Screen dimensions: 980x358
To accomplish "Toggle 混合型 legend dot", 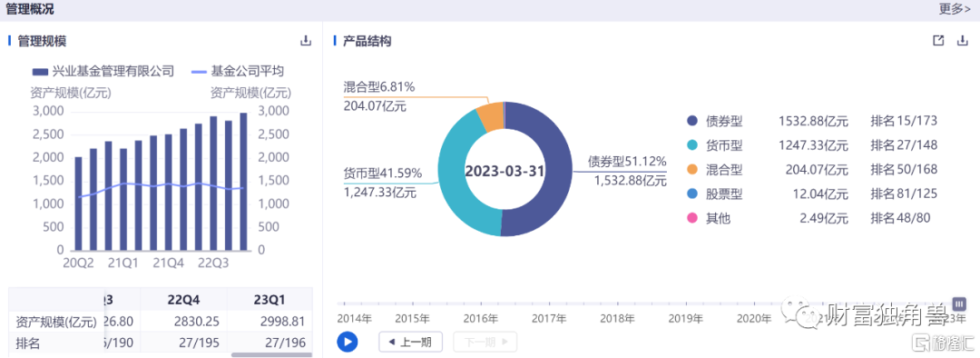I will click(x=691, y=170).
